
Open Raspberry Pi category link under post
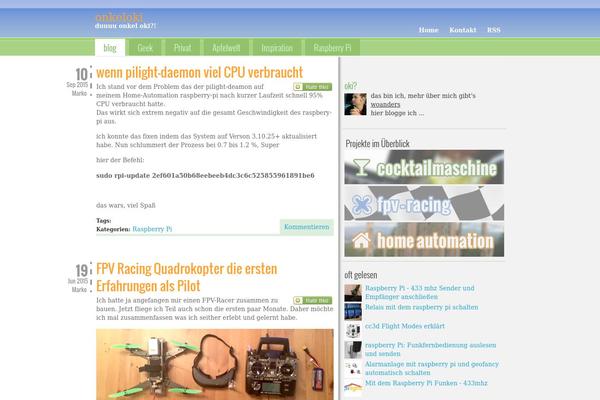(152, 229)
